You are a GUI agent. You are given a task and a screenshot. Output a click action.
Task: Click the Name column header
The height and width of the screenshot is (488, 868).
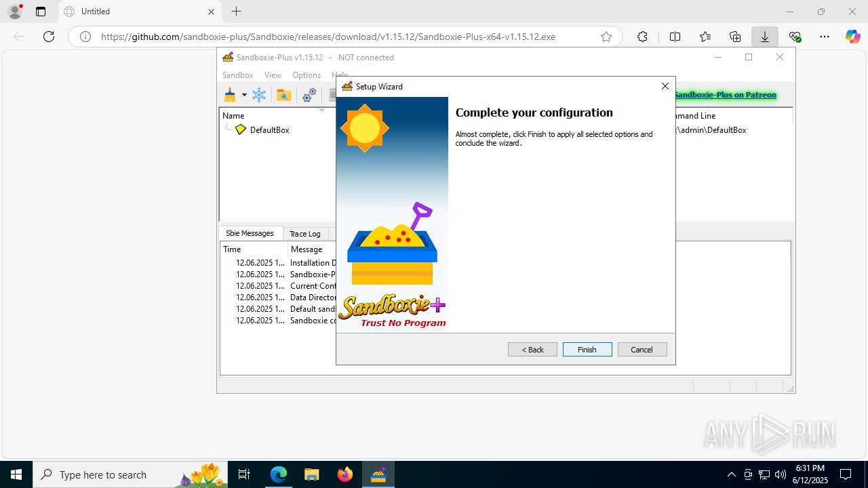coord(233,116)
